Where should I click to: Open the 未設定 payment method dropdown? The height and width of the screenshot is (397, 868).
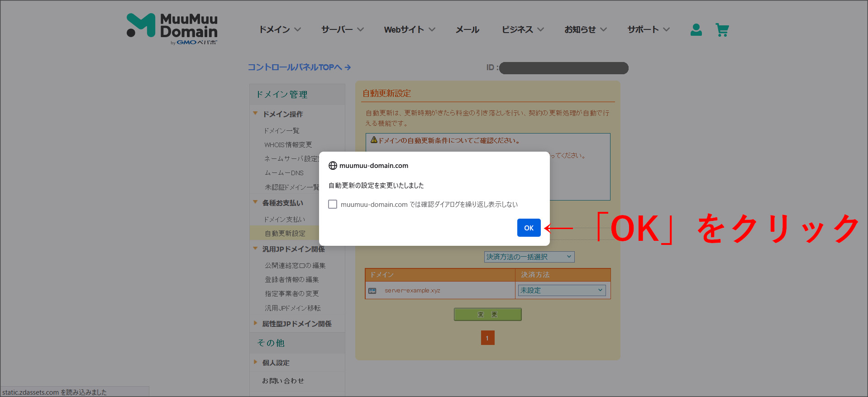click(x=562, y=290)
